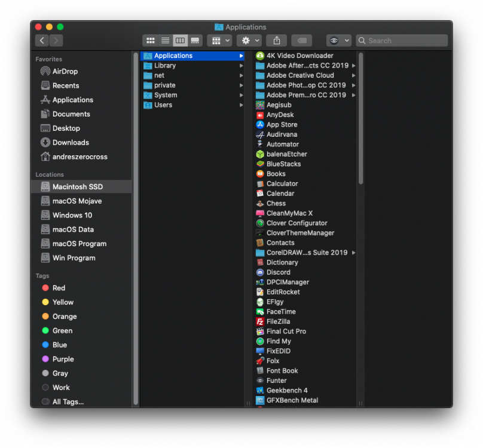Expand CorelDRAW Suite 2019 folder arrow

[354, 253]
